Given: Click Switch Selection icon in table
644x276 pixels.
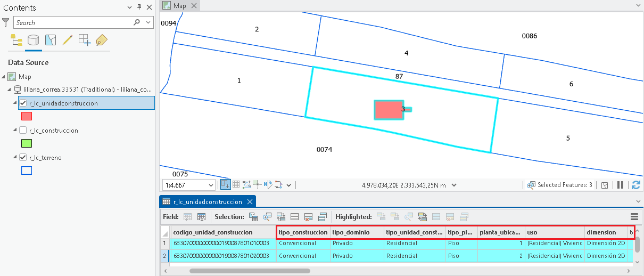Looking at the screenshot, I should [281, 217].
